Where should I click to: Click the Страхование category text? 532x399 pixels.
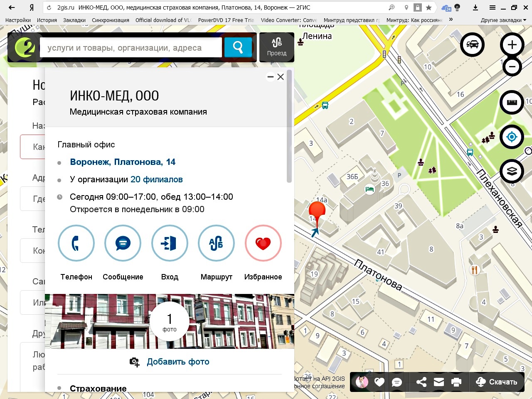pos(98,389)
